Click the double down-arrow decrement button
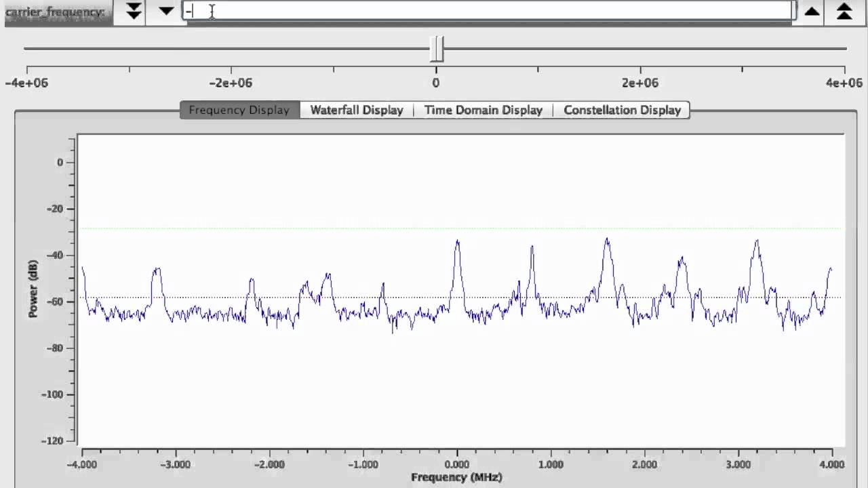This screenshot has height=488, width=868. [x=134, y=12]
